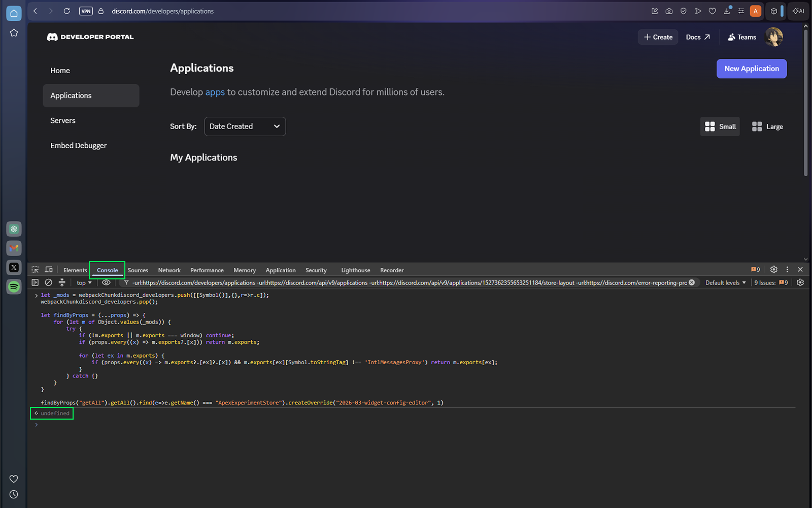This screenshot has height=508, width=812.
Task: Click the browser sidebar home icon
Action: click(14, 13)
